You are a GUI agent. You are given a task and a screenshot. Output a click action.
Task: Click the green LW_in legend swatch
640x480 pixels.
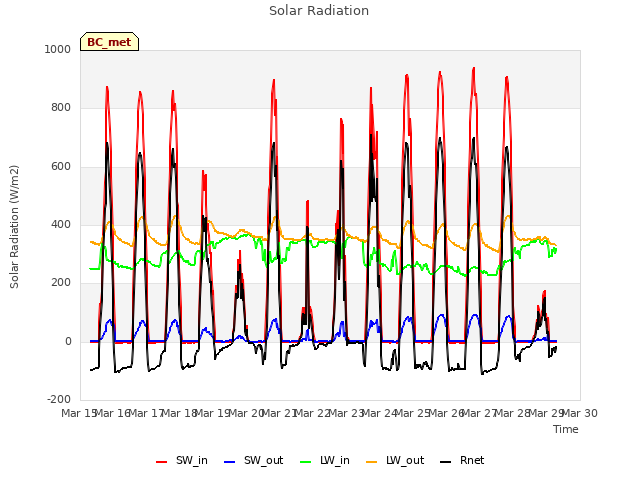pos(306,462)
